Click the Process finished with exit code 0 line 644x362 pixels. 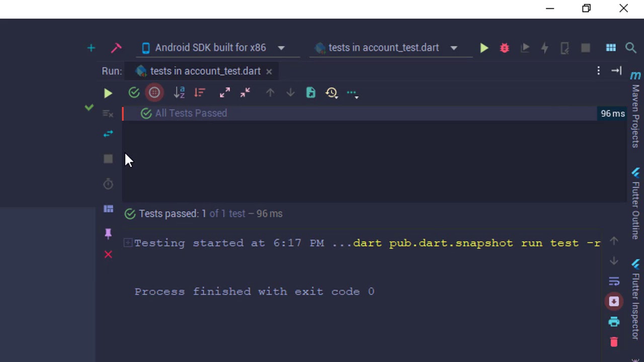(x=254, y=292)
